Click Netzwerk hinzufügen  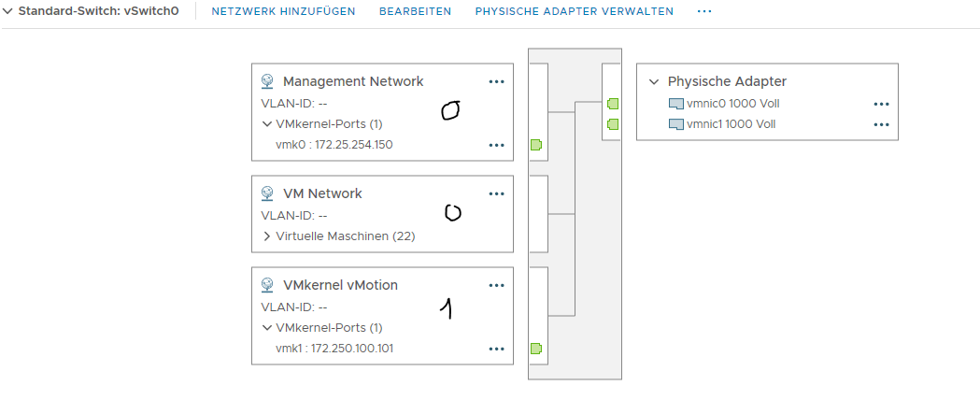pyautogui.click(x=283, y=11)
